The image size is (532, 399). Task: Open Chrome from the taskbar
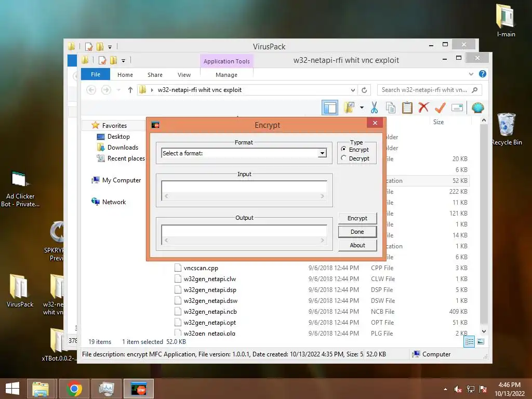click(74, 389)
